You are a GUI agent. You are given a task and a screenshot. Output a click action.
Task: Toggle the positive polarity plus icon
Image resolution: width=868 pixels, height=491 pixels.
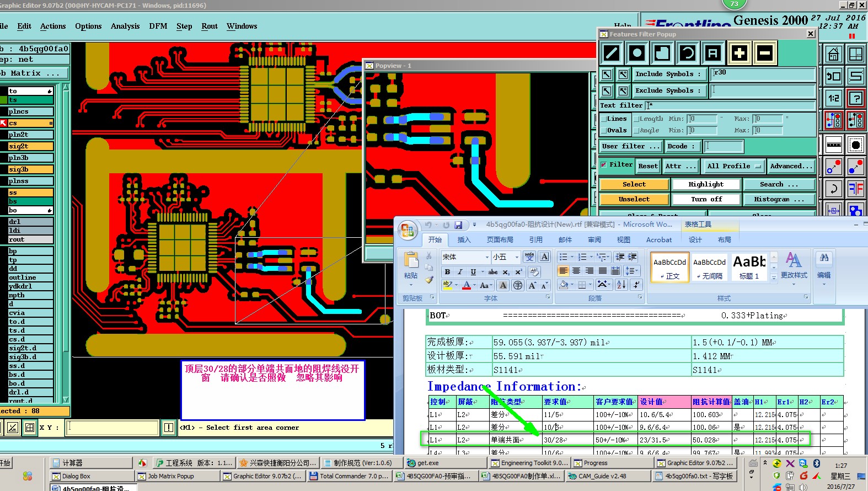[x=739, y=53]
